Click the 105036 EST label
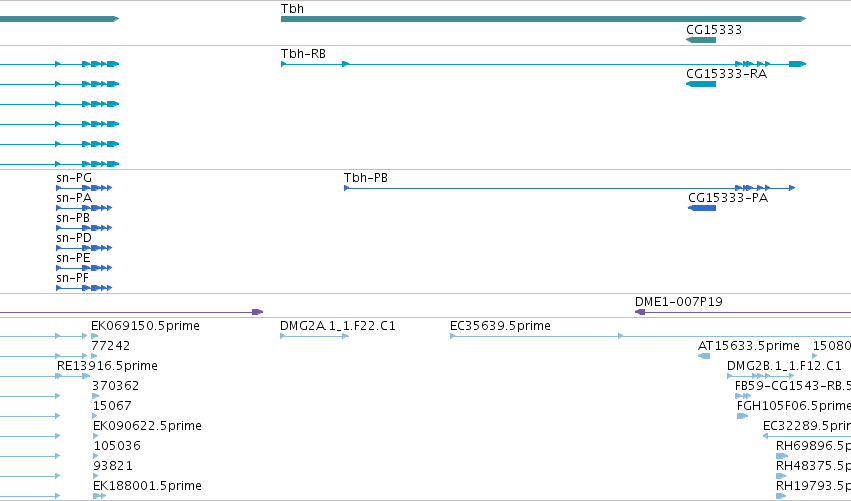Image resolution: width=851 pixels, height=501 pixels. 117,446
